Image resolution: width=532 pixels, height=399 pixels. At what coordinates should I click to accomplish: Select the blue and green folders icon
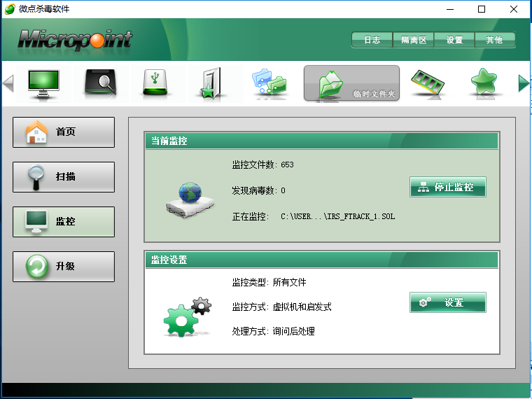pos(269,82)
